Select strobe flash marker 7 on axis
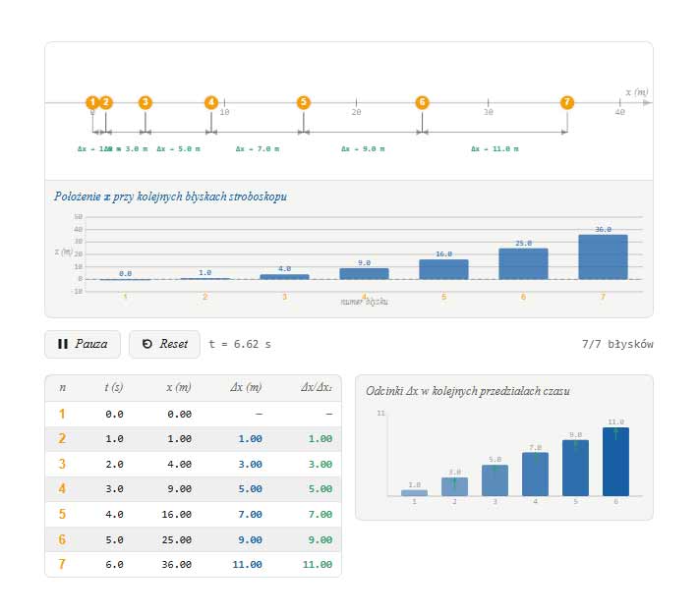 click(567, 102)
